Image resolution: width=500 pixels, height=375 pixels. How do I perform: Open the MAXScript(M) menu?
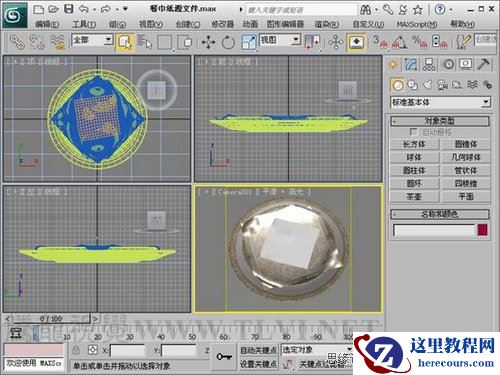417,24
